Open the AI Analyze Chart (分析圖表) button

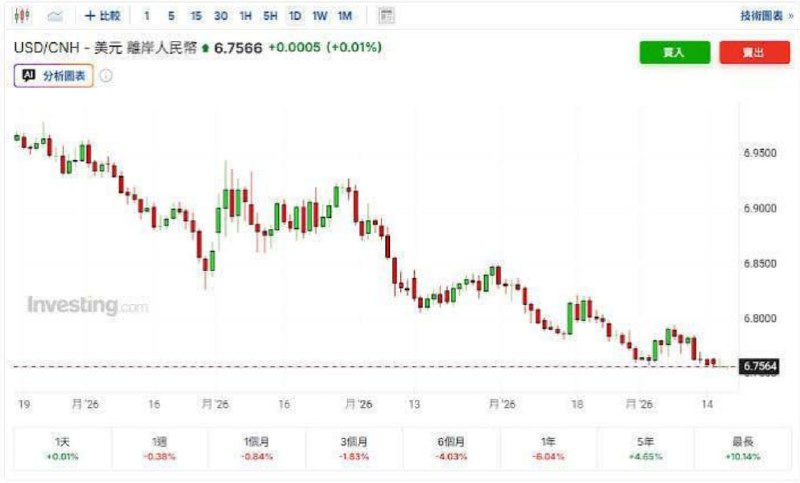tap(54, 75)
